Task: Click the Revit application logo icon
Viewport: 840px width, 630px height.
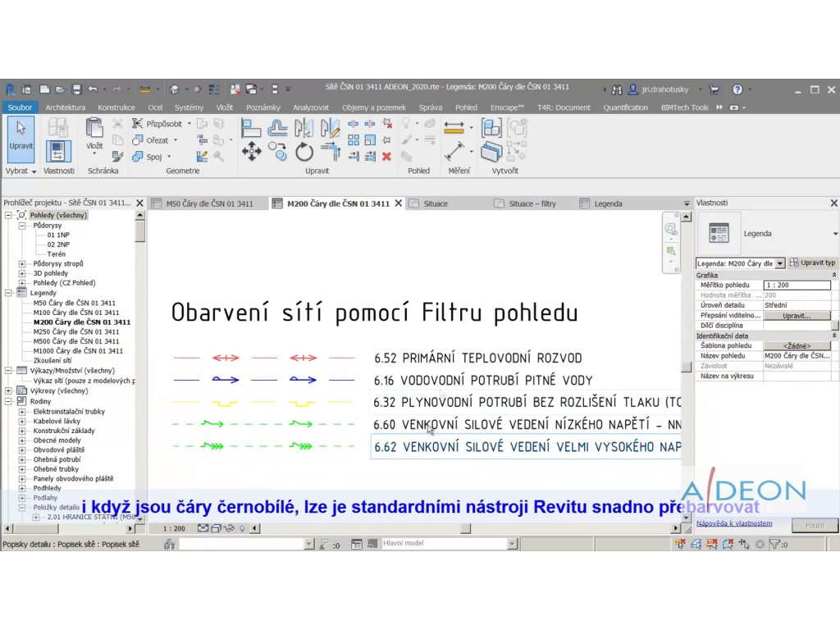Action: (10, 89)
